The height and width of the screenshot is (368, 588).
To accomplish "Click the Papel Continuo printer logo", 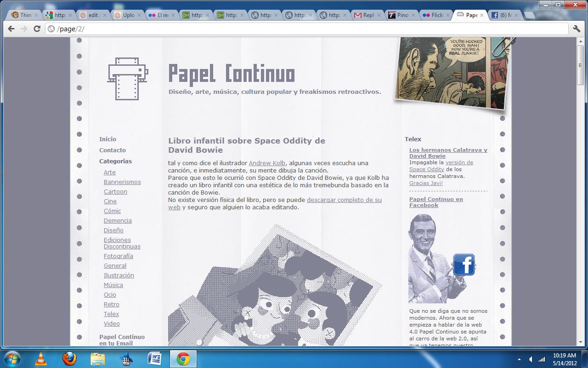I will tap(127, 78).
